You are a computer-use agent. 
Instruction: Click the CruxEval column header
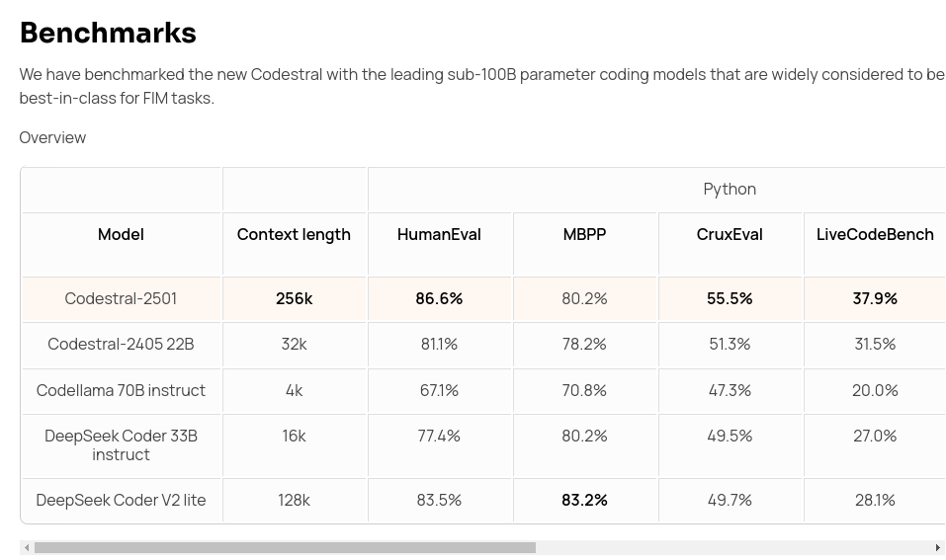[x=730, y=234]
